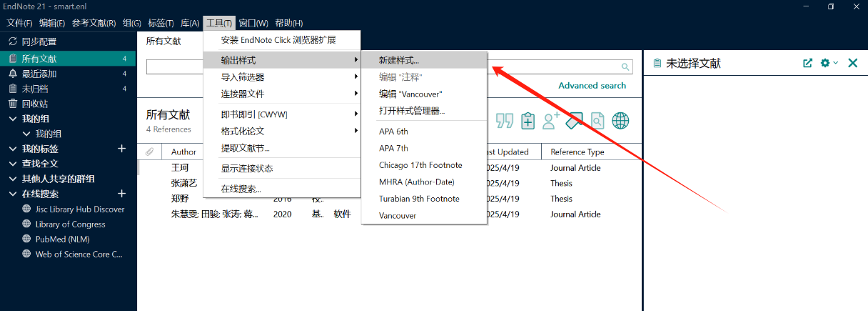Open the 编辑(E) menu
868x311 pixels.
click(52, 23)
